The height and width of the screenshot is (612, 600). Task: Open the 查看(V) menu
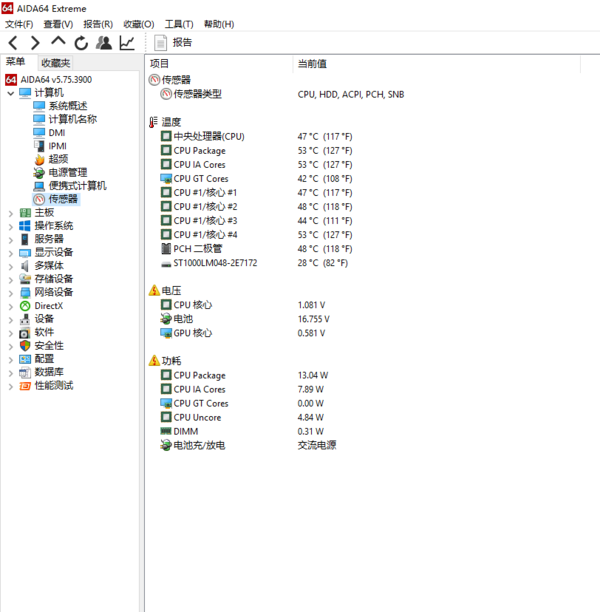pyautogui.click(x=58, y=24)
